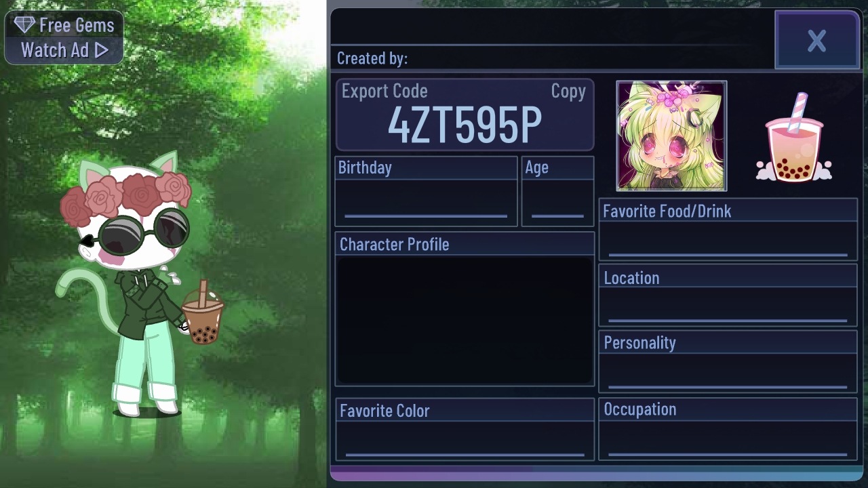868x488 pixels.
Task: Open the green-haired character portrait
Action: pyautogui.click(x=671, y=136)
